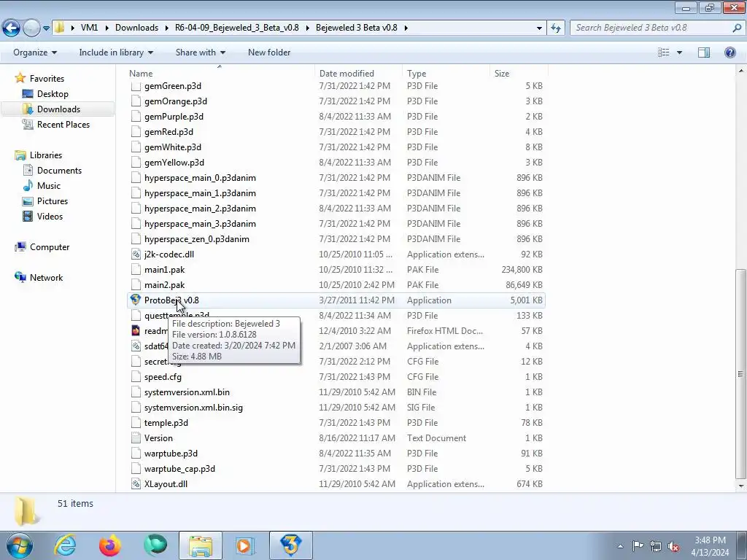This screenshot has height=560, width=747.
Task: Open the Share with menu
Action: (200, 52)
